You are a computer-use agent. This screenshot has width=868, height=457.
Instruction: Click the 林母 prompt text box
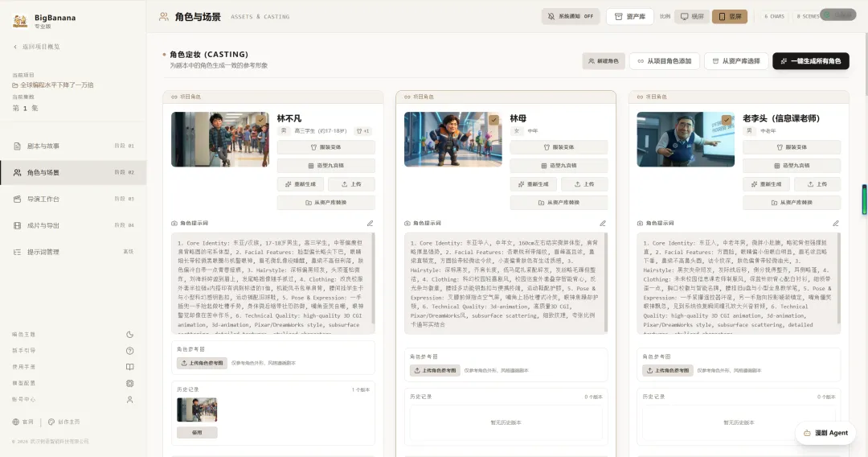coord(506,284)
